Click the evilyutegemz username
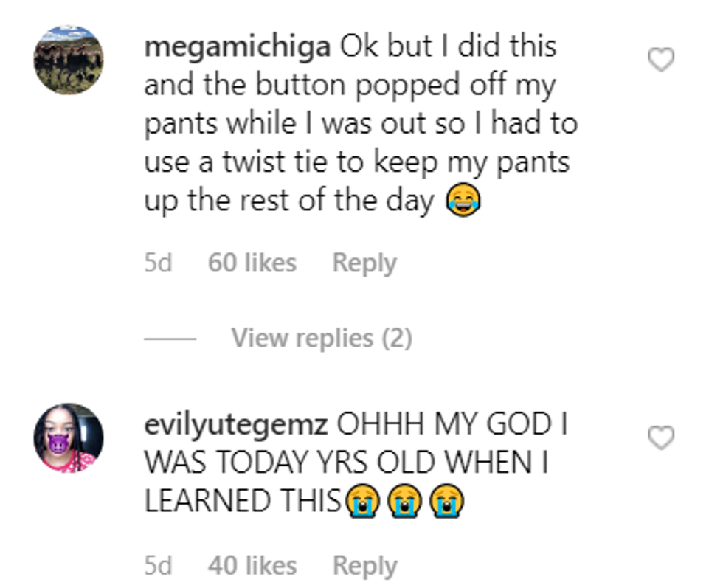The image size is (723, 588). (x=235, y=425)
